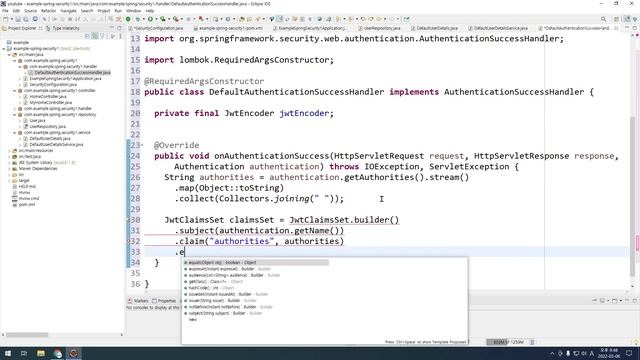Open the Run menu
Viewport: 640px width, 360px height.
(x=118, y=11)
